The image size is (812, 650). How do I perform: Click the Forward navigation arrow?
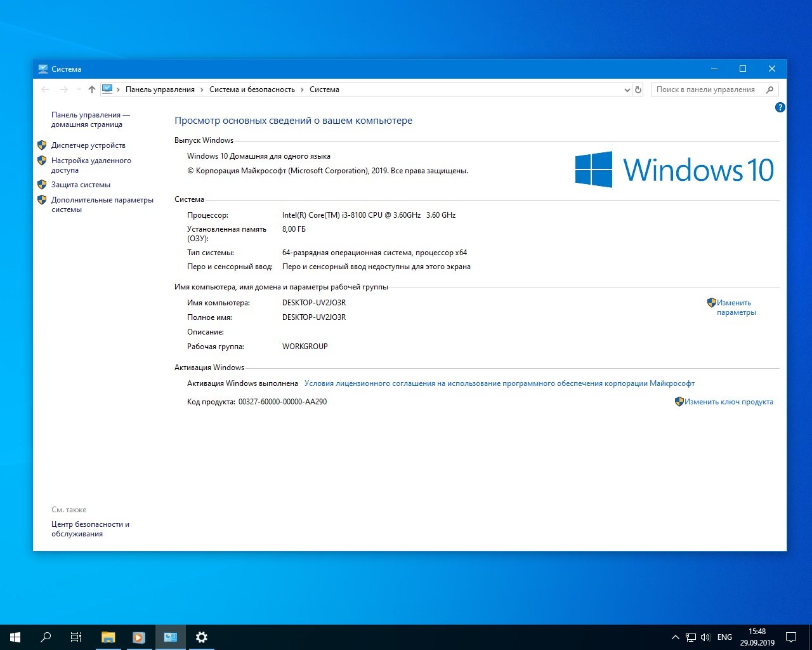point(63,90)
